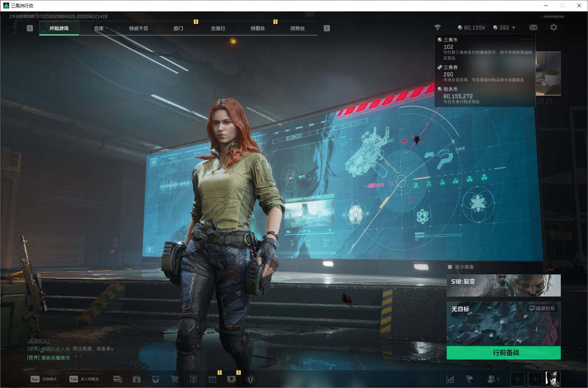Check the Wi-Fi network status icon

(438, 28)
